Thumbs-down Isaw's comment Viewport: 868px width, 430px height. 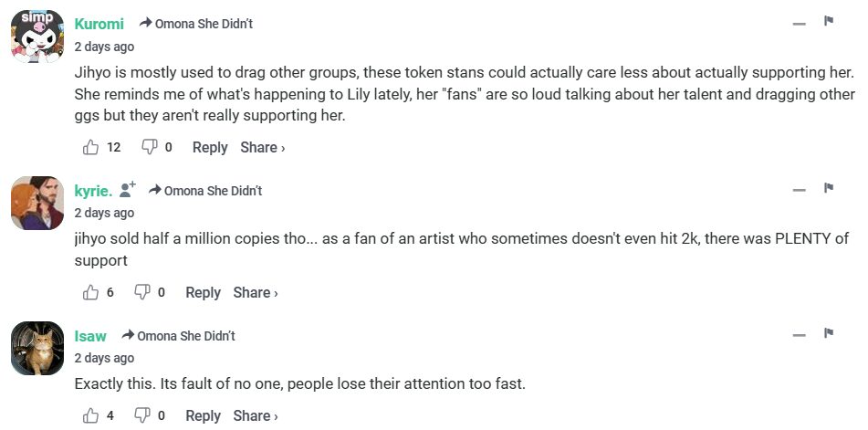pos(142,415)
